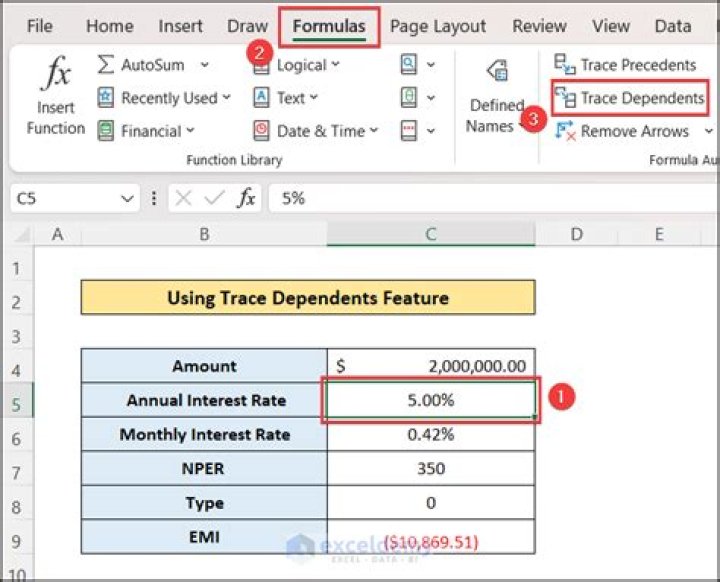Select the cell with 5.00% interest rate
Image resolution: width=720 pixels, height=582 pixels.
430,400
